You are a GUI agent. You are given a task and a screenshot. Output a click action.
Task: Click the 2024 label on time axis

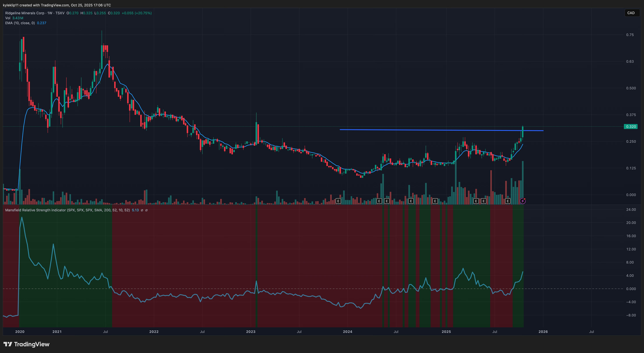(347, 332)
